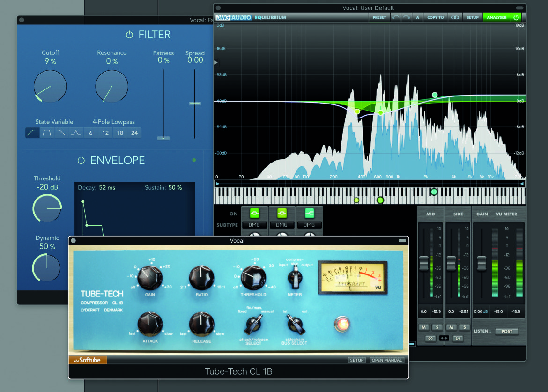The height and width of the screenshot is (392, 548).
Task: Toggle the FILTER section power icon
Action: 129,35
